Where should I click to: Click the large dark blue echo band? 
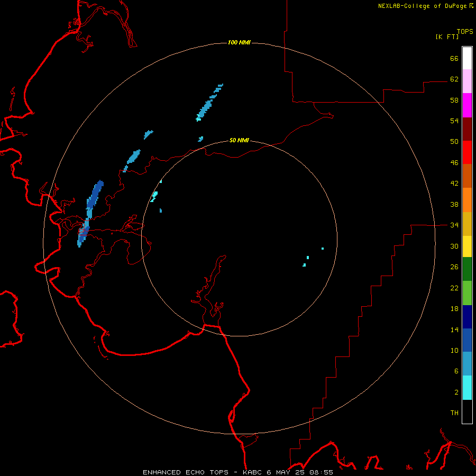point(95,194)
